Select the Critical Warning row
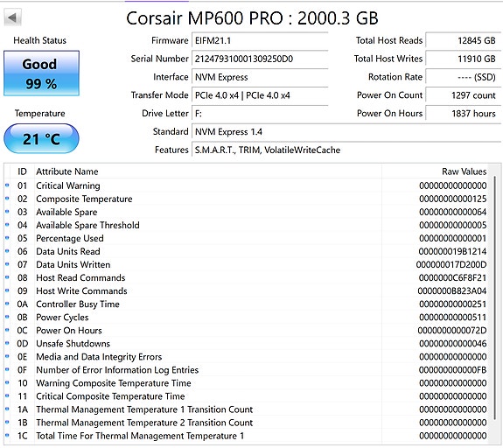The width and height of the screenshot is (503, 448). 246,185
